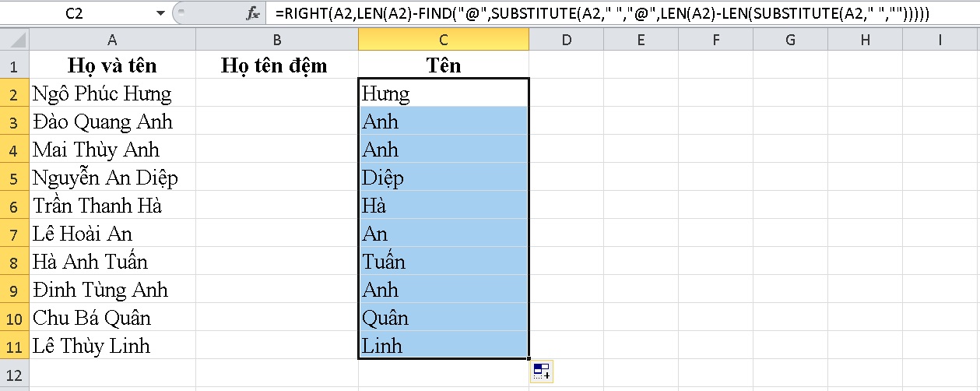Image resolution: width=980 pixels, height=391 pixels.
Task: Select column F header
Action: pos(715,40)
